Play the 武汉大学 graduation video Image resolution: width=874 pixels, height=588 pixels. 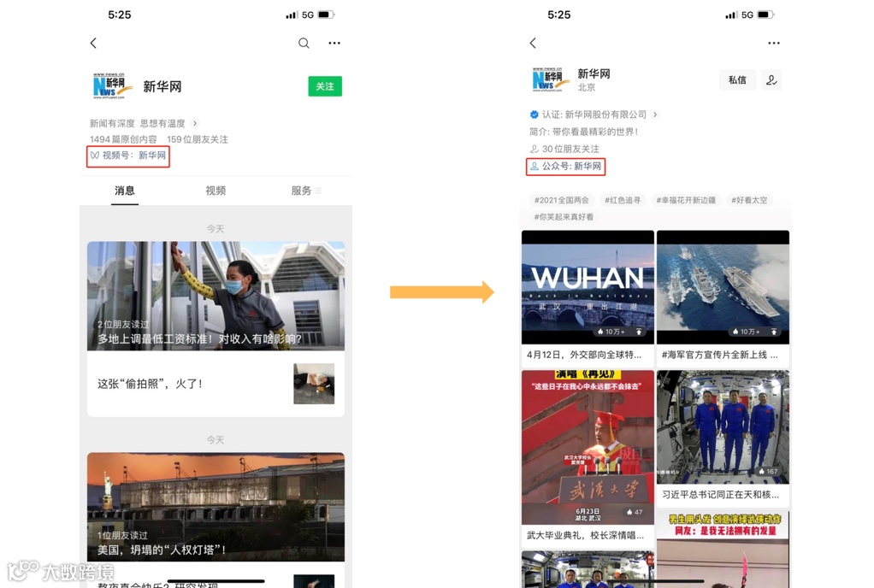588,447
